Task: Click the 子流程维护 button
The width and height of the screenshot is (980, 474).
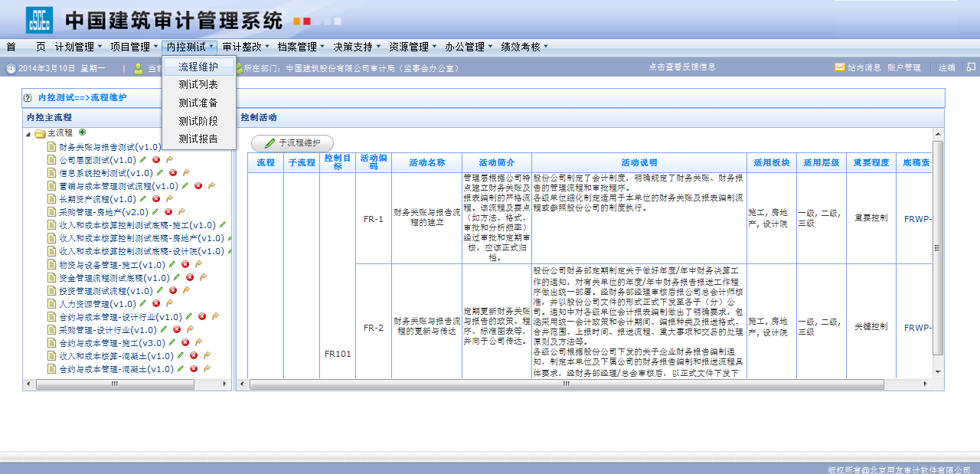Action: click(x=292, y=143)
